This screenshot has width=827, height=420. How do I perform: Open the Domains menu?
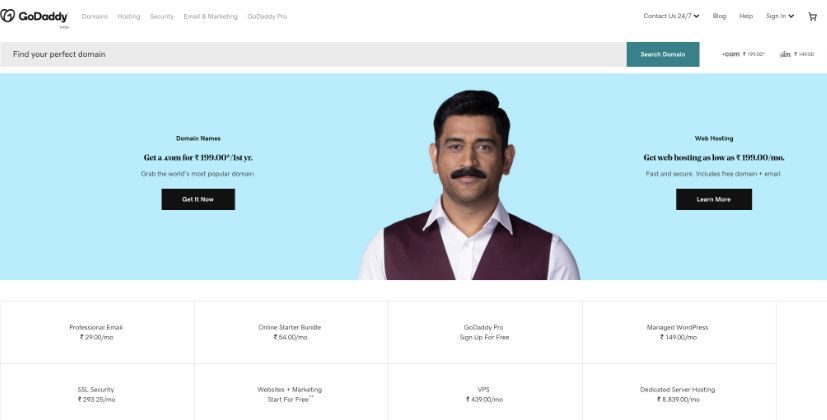coord(94,17)
